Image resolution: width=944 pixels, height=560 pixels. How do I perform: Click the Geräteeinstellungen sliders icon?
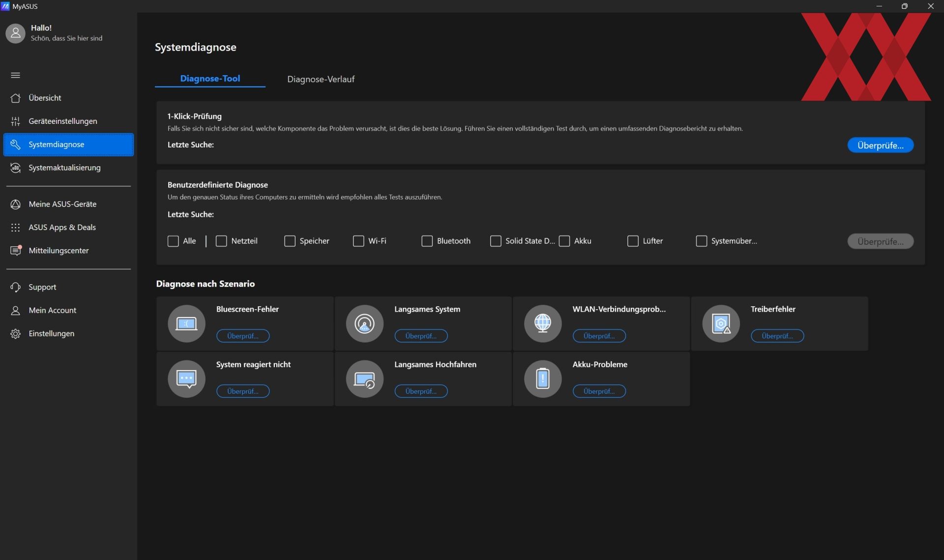[15, 121]
